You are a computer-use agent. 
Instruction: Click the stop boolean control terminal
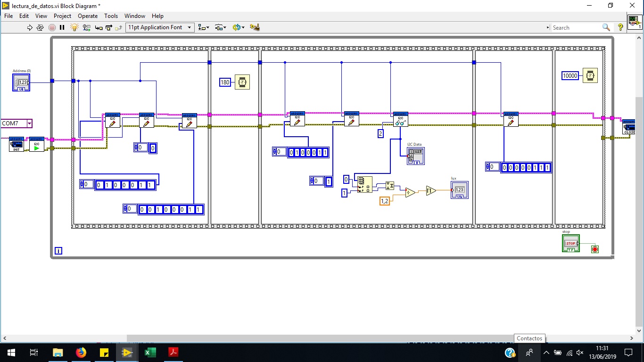(570, 243)
